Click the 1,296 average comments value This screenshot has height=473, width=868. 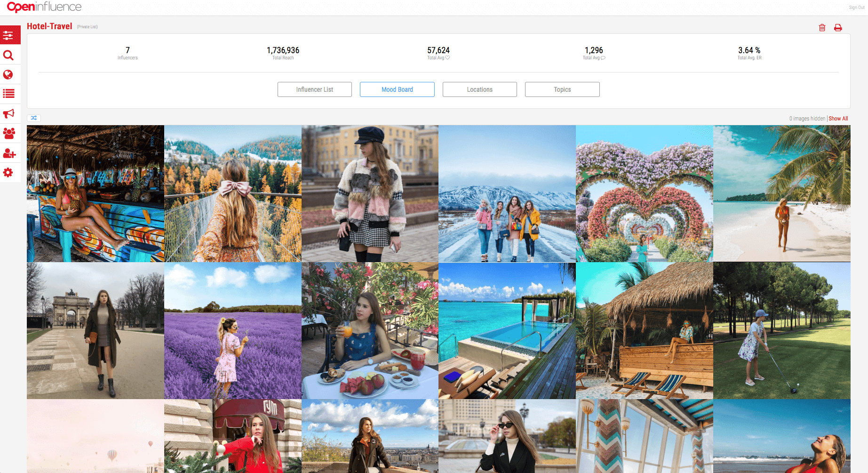coord(594,50)
